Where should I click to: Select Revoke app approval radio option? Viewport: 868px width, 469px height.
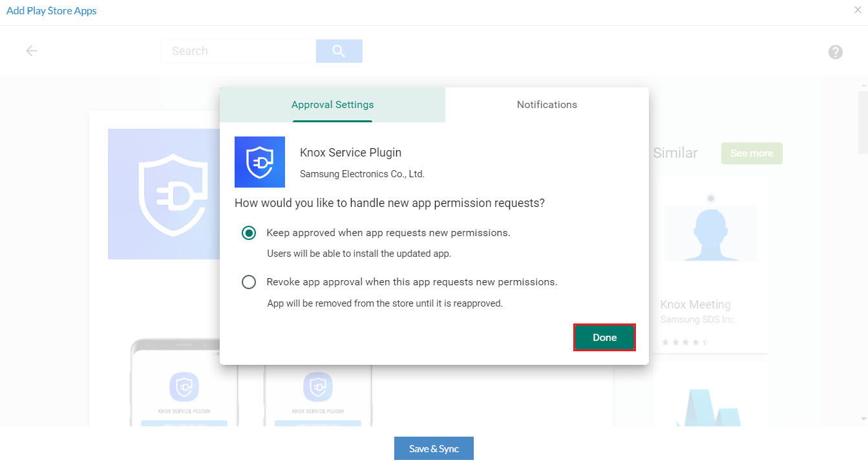[249, 282]
